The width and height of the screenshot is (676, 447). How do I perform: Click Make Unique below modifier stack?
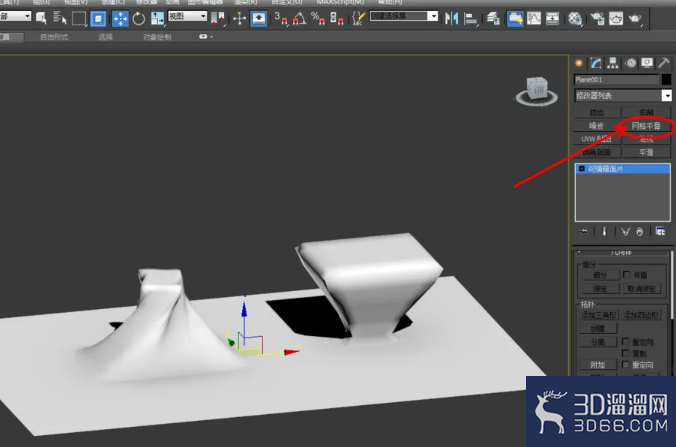point(625,232)
